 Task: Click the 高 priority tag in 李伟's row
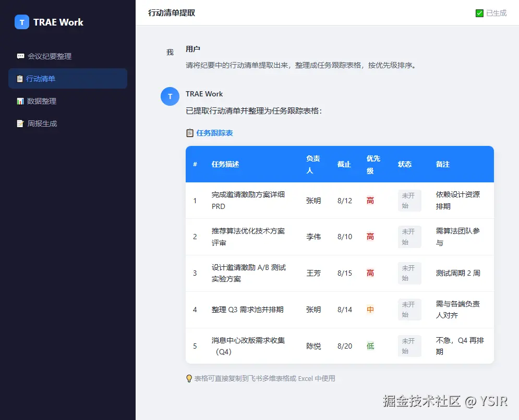point(370,237)
